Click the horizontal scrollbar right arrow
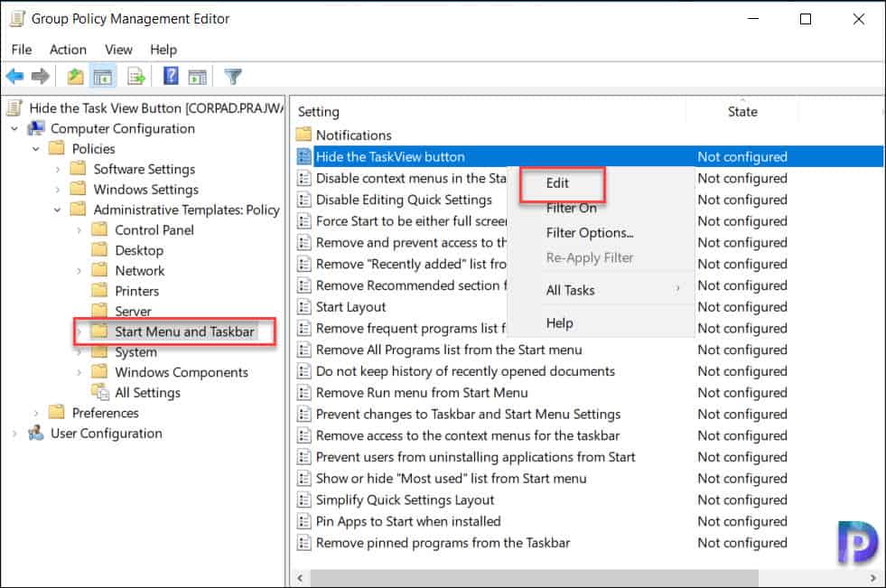This screenshot has height=588, width=886. [x=873, y=578]
